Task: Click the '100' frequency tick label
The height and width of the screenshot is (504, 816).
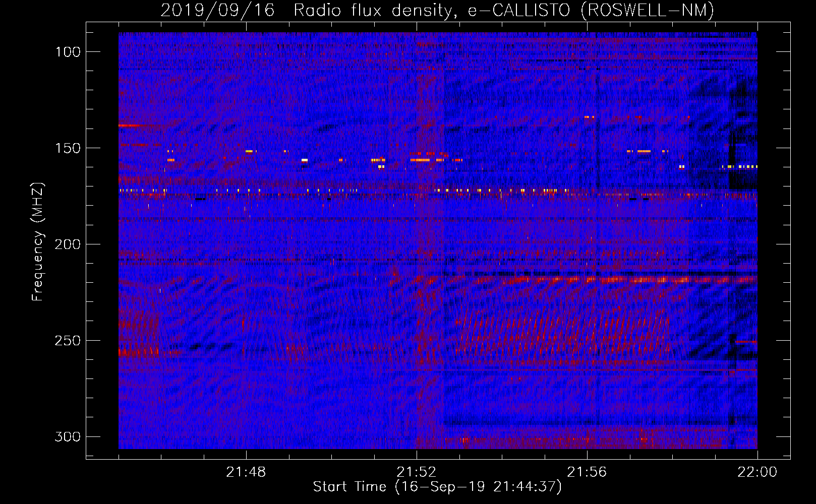Action: pyautogui.click(x=68, y=52)
